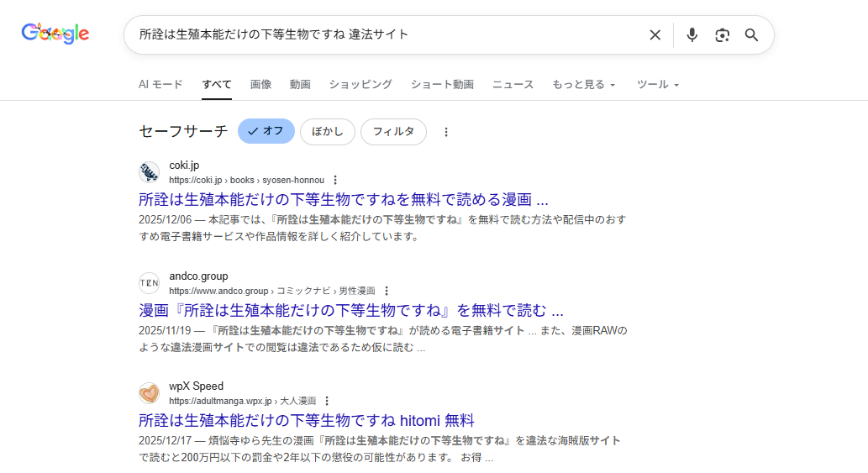The image size is (868, 473).
Task: Open the andco.group result three-dot menu
Action: pyautogui.click(x=387, y=291)
